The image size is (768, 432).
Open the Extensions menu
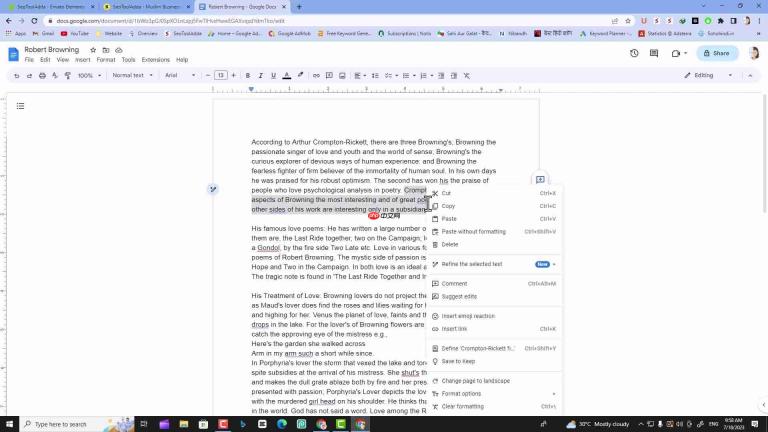(x=156, y=60)
